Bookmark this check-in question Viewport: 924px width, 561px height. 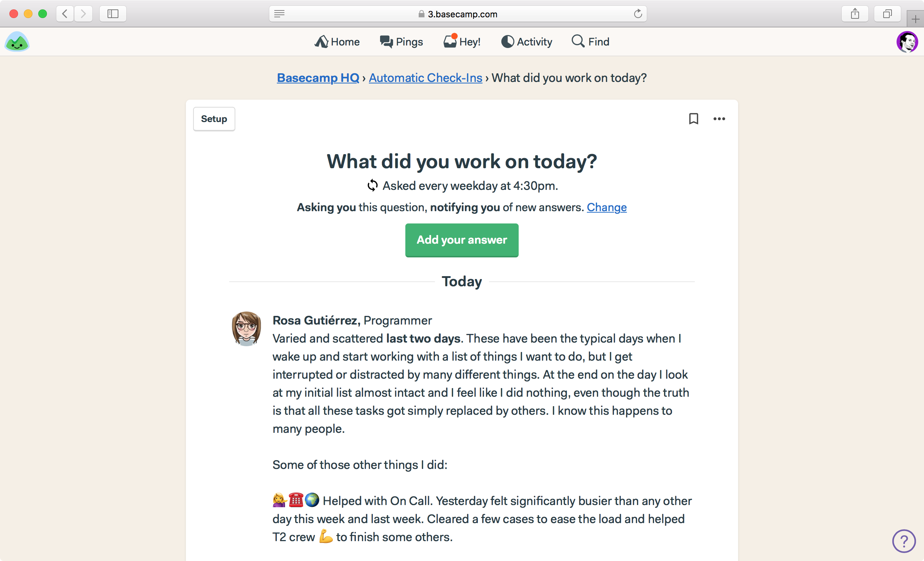pos(693,119)
